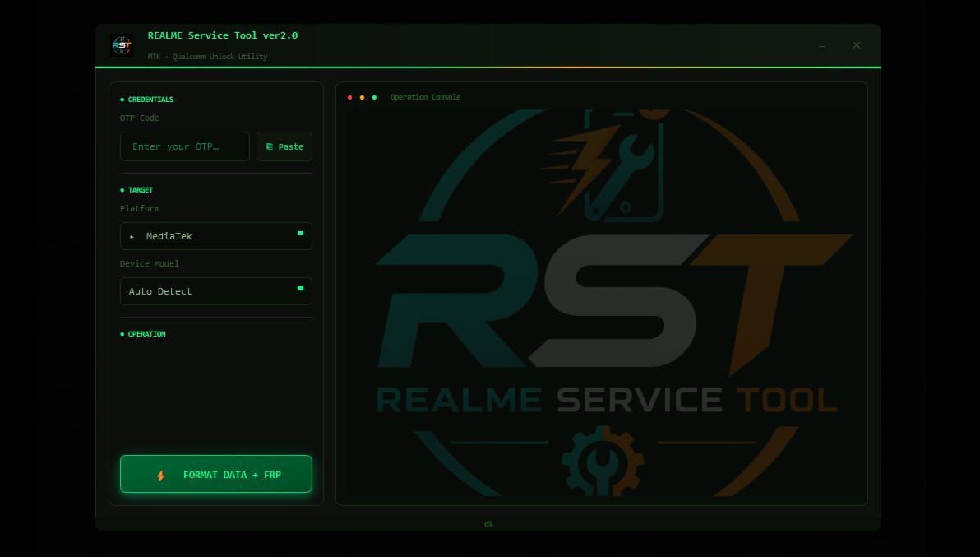Click the green dot in console header

coord(374,98)
